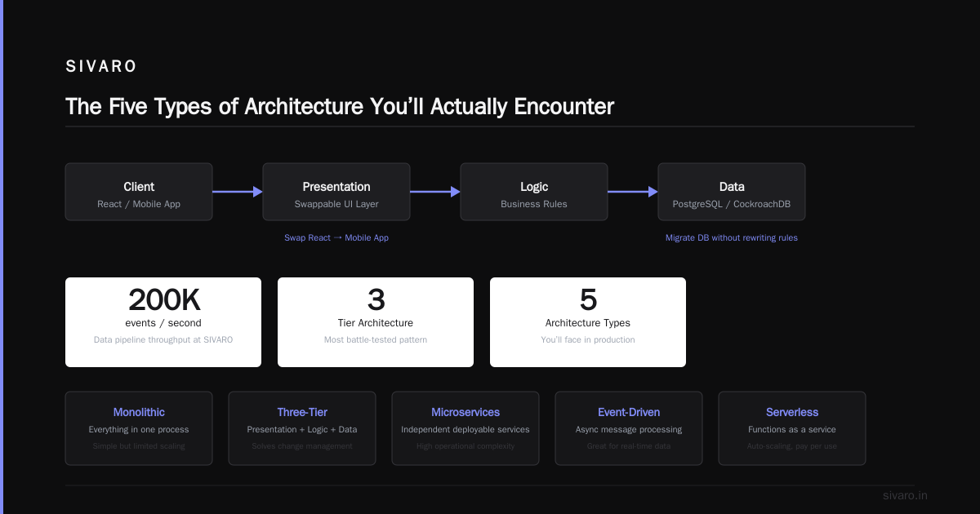This screenshot has height=514, width=980.
Task: Select 'Independent deployable services' description
Action: (465, 429)
